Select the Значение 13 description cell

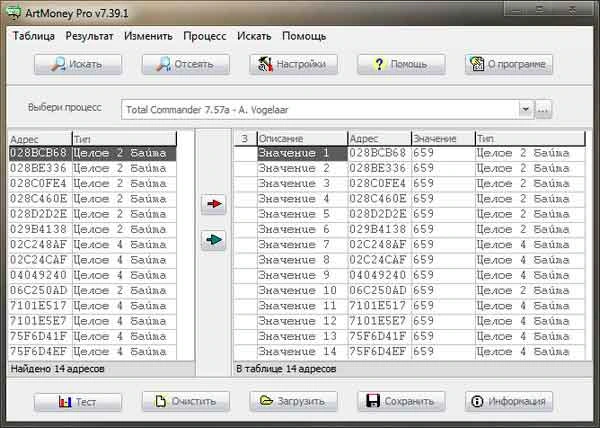pyautogui.click(x=302, y=337)
